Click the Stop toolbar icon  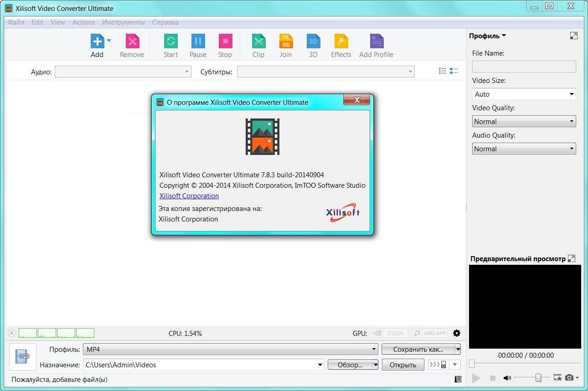(225, 41)
